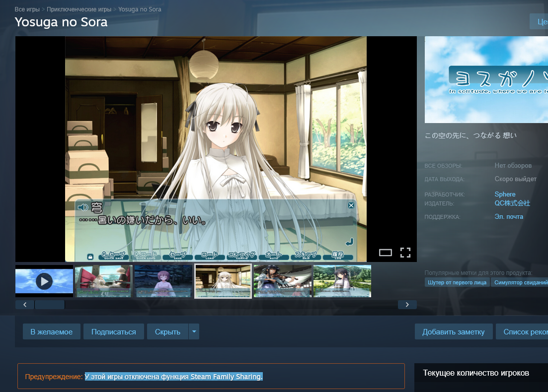Click the Подписаться button
The height and width of the screenshot is (392, 548).
(114, 331)
